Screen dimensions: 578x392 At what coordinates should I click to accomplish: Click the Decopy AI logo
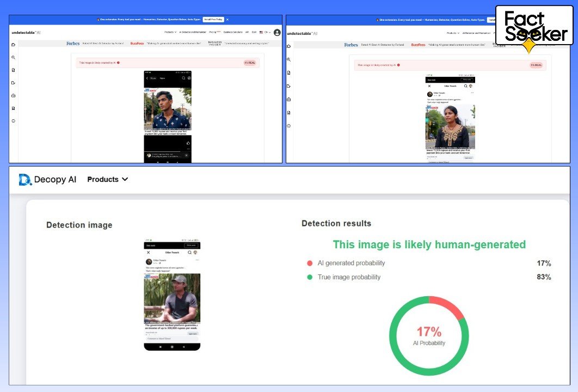(x=47, y=180)
